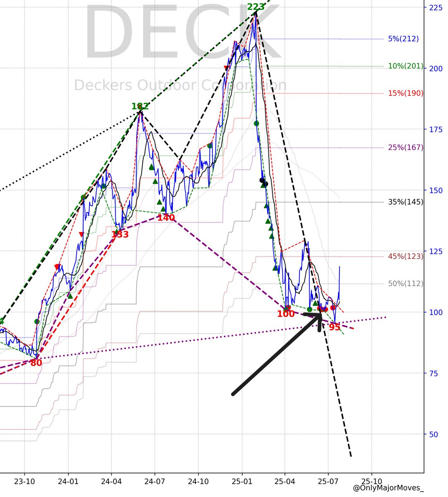Select the blue 50 tick on price axis
448x497 pixels.
[x=434, y=434]
